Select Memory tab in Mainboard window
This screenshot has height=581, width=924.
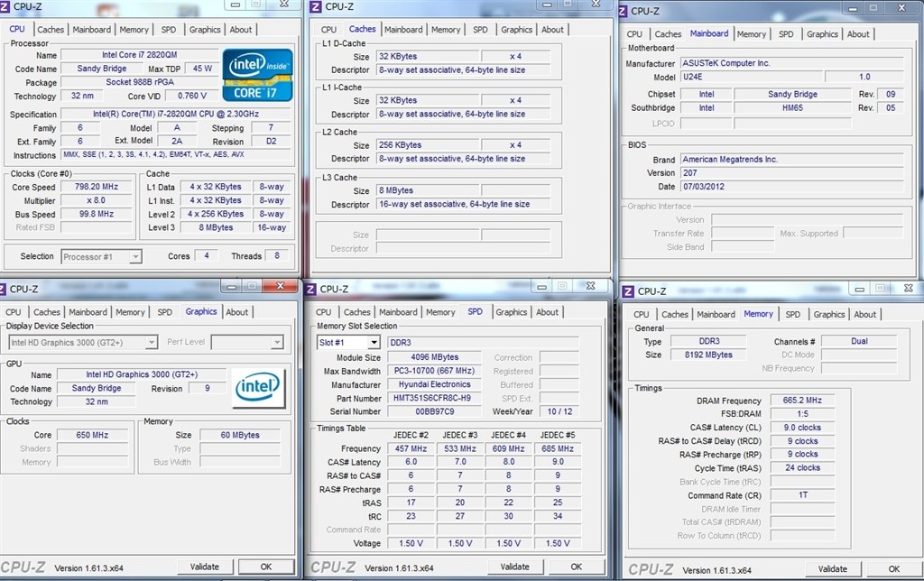[752, 34]
